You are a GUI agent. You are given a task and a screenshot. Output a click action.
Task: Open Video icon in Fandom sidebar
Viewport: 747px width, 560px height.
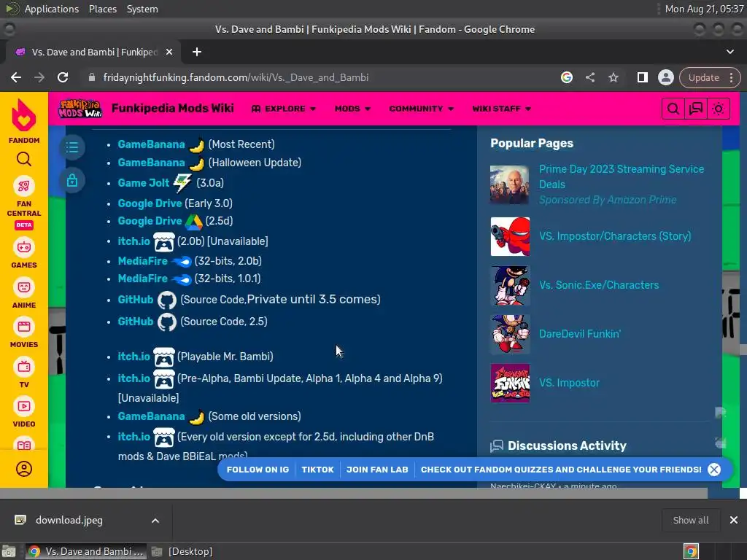[x=24, y=407]
